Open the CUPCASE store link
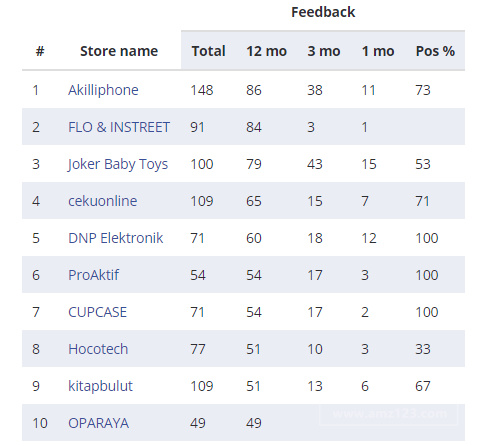Screen dimensions: 479x446 coord(97,312)
